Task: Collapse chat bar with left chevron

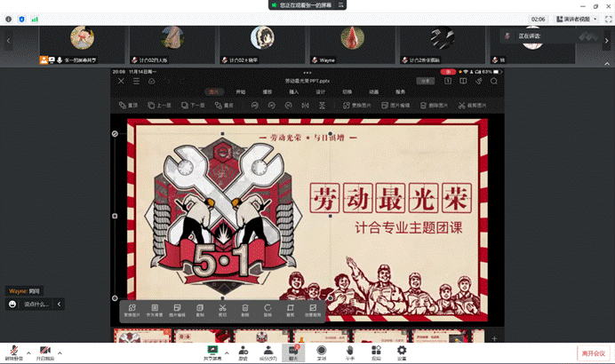Action: click(60, 304)
